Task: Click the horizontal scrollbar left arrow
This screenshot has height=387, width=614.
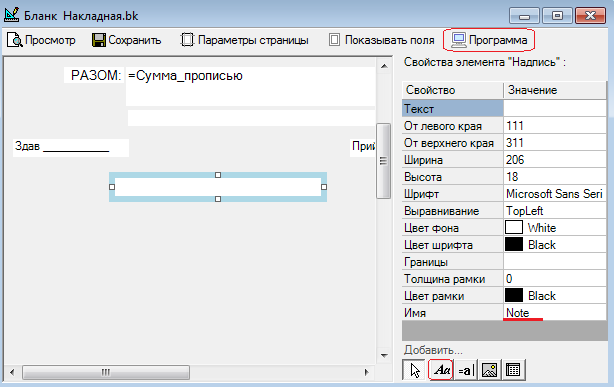Action: tap(12, 372)
